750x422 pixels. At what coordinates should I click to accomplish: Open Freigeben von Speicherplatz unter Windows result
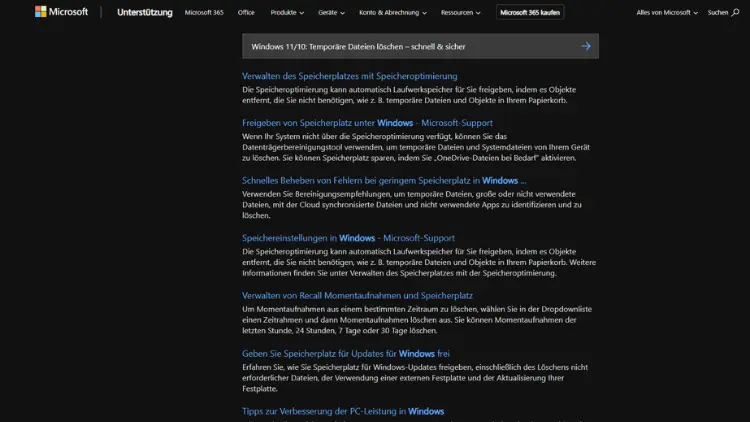click(x=367, y=123)
